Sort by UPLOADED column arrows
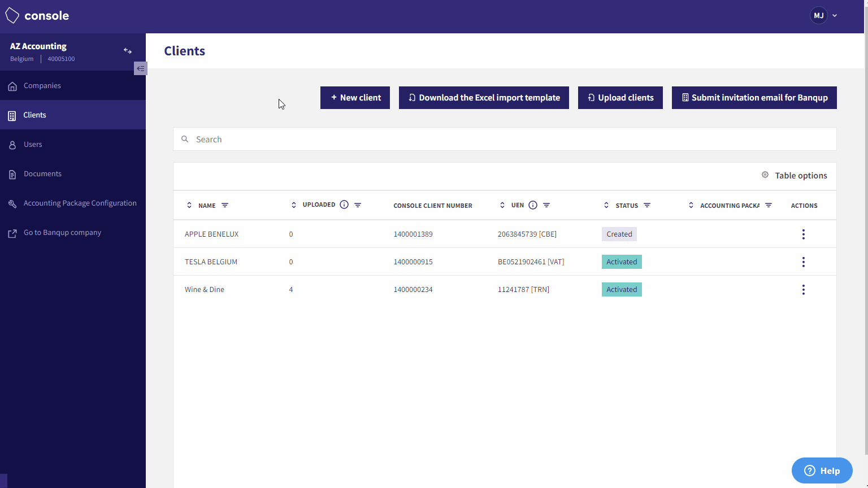Image resolution: width=868 pixels, height=488 pixels. tap(294, 205)
